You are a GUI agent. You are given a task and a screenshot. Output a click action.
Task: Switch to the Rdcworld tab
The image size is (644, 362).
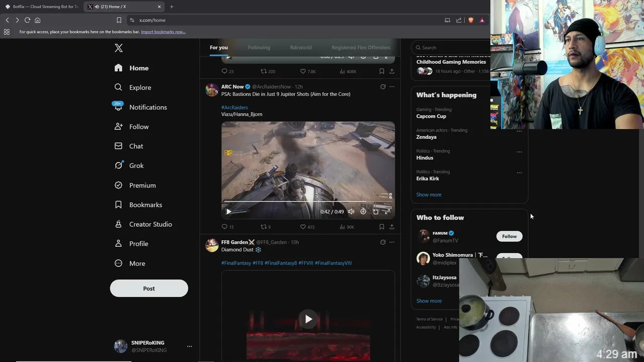[x=301, y=48]
